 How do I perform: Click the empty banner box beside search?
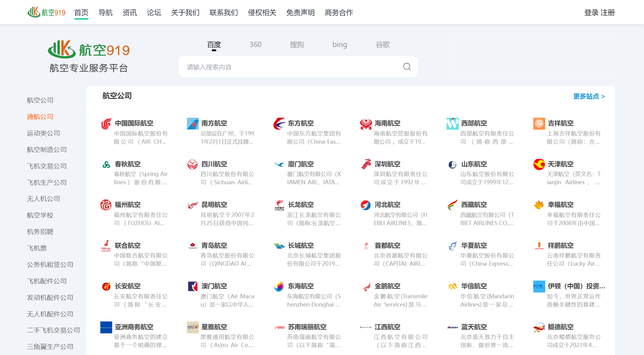point(533,57)
